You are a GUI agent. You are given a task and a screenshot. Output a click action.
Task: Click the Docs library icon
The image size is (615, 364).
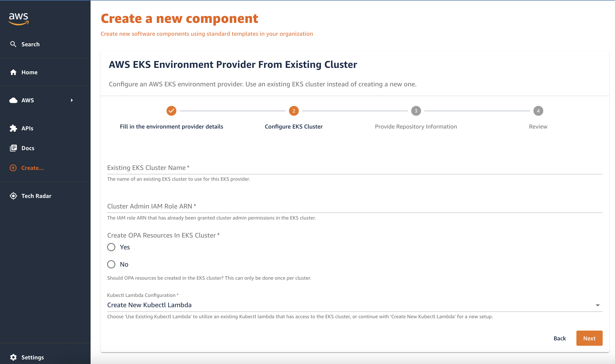13,148
